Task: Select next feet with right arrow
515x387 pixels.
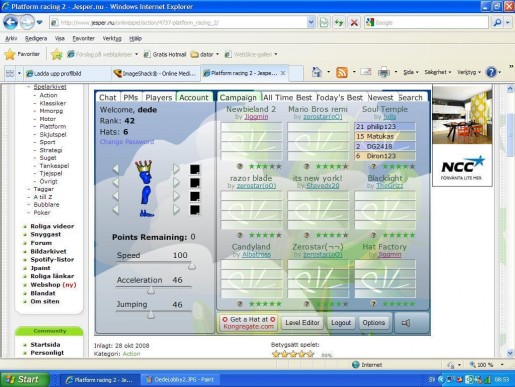Action: point(176,210)
